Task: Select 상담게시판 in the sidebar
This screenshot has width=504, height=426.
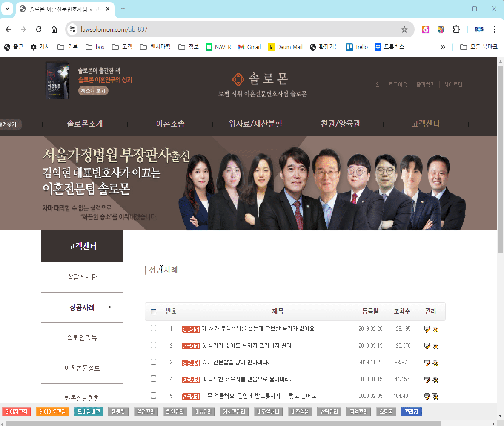Action: click(x=82, y=277)
